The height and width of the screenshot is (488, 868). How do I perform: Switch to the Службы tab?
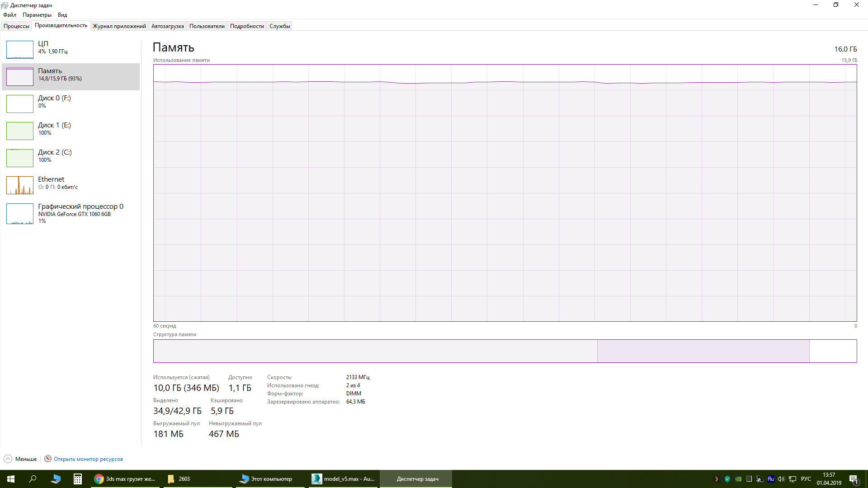[x=280, y=26]
